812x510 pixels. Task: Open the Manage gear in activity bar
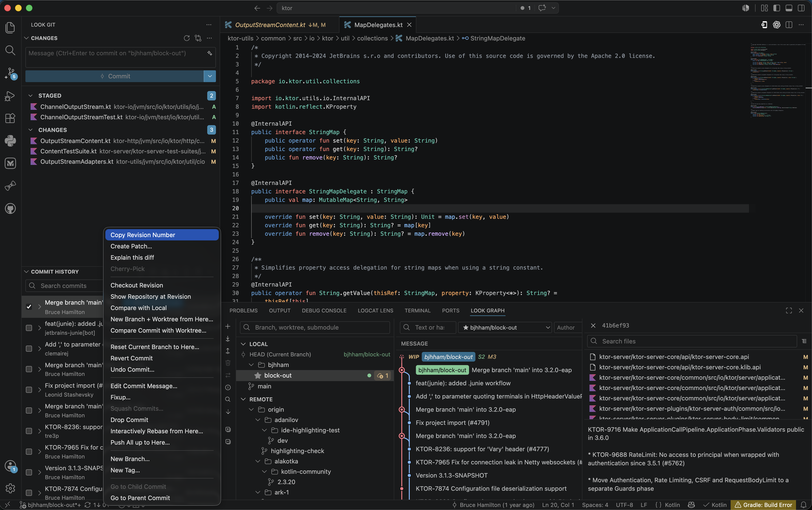(x=10, y=488)
